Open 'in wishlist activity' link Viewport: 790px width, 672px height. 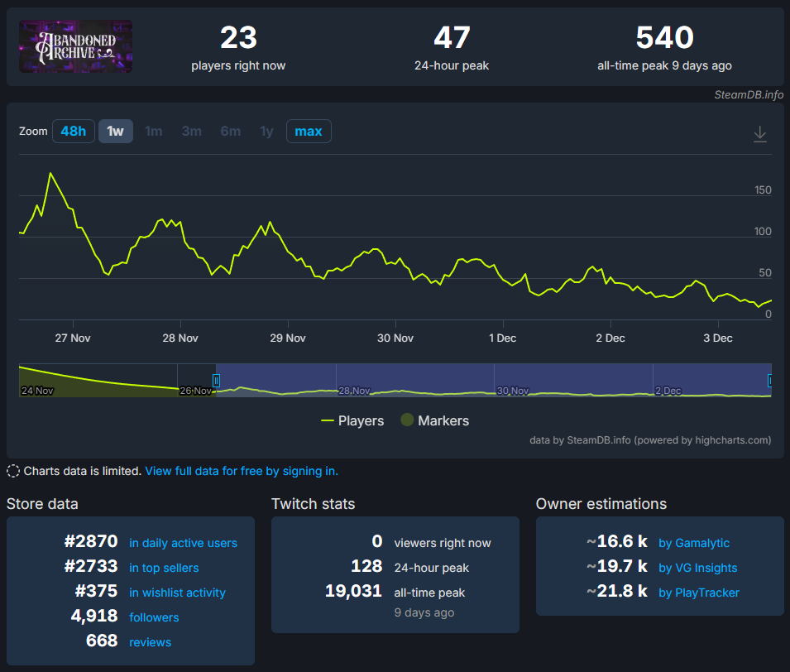click(x=177, y=593)
